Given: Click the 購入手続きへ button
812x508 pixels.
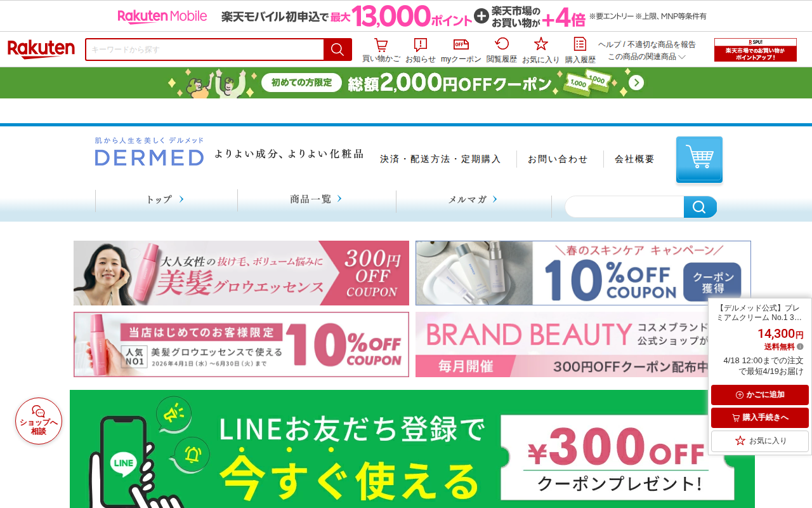Looking at the screenshot, I should click(x=759, y=418).
